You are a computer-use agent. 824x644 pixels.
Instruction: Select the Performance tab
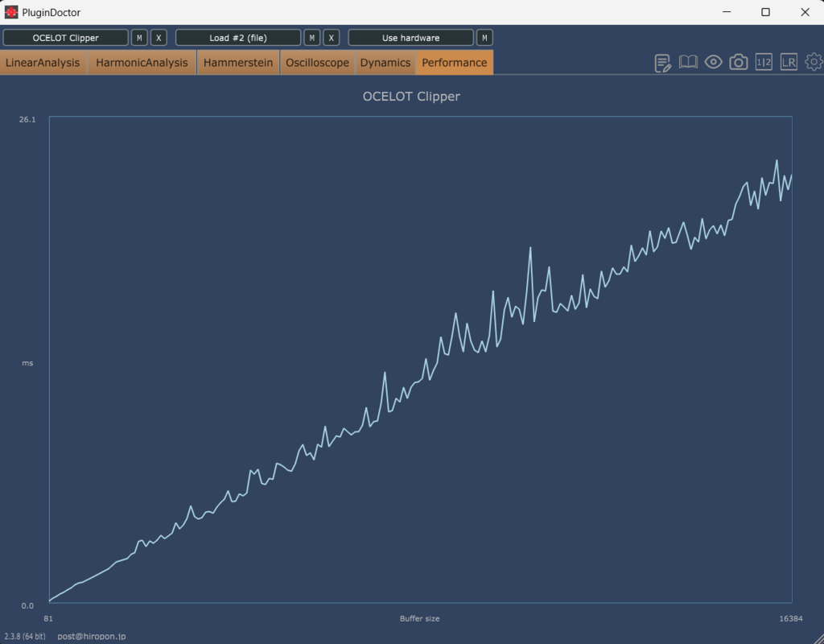(x=455, y=63)
